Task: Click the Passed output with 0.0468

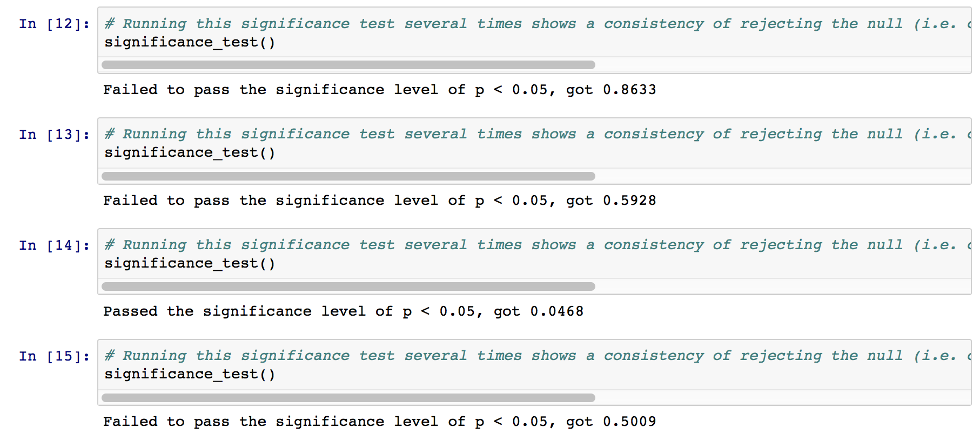Action: (x=344, y=311)
